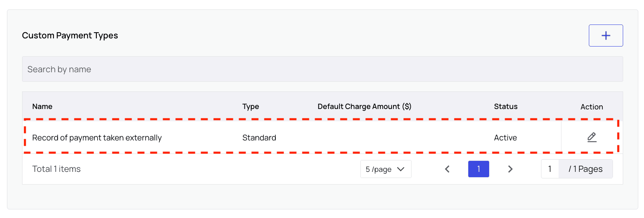
Task: Go to the previous page arrow
Action: click(447, 169)
